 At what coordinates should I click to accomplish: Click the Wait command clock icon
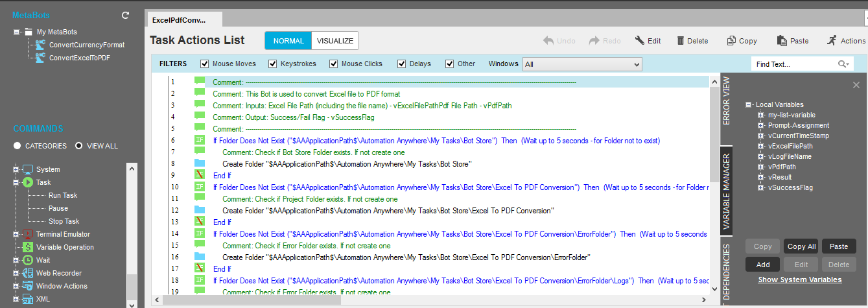[x=28, y=260]
